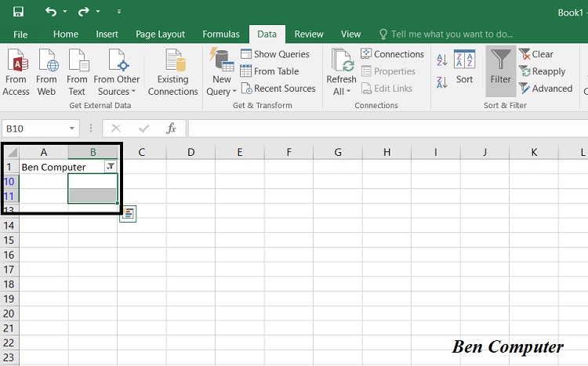Open Advanced filter options
The image size is (588, 366).
[x=546, y=89]
